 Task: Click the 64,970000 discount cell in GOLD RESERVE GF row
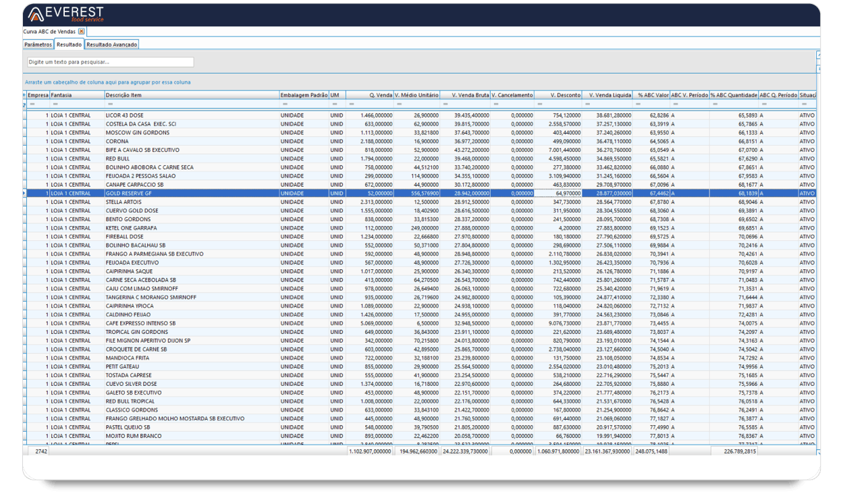[x=558, y=194]
